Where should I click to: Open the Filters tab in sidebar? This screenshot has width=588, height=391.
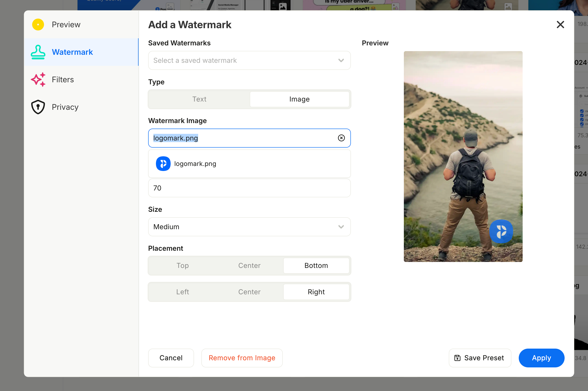pyautogui.click(x=63, y=80)
